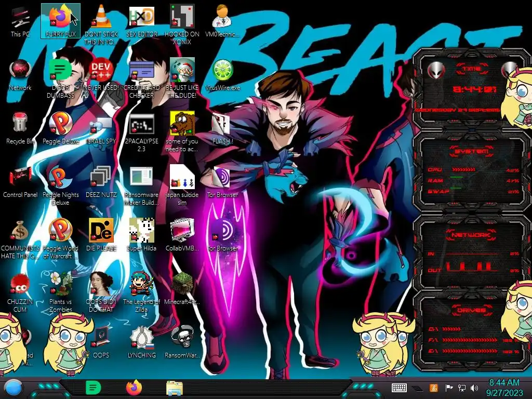Click the RAM usage meter row

click(x=473, y=180)
